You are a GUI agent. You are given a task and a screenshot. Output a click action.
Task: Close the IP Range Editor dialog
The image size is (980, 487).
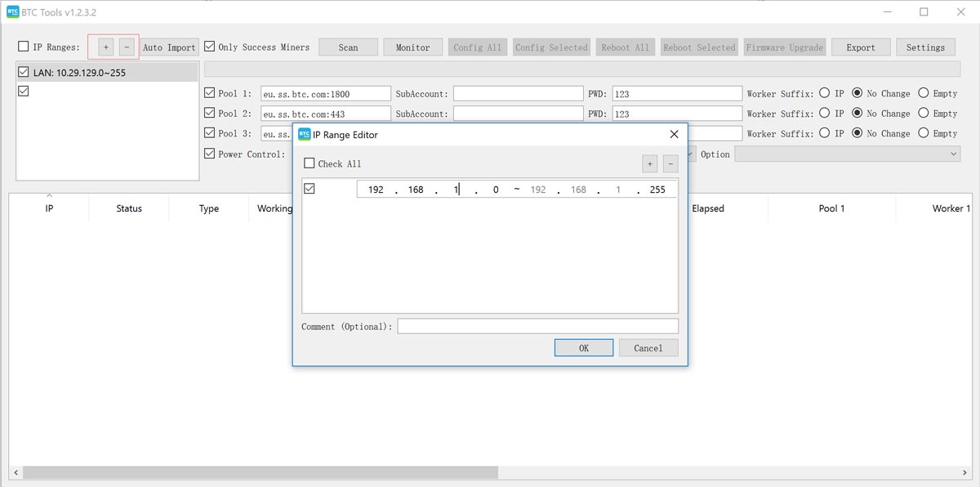(x=674, y=134)
